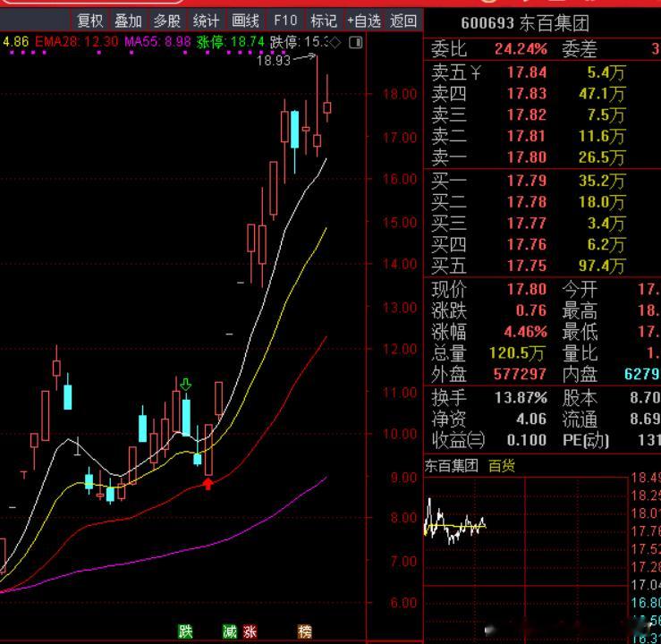661x644 pixels.
Task: Click the 委比 value 24.24%
Action: coord(521,49)
